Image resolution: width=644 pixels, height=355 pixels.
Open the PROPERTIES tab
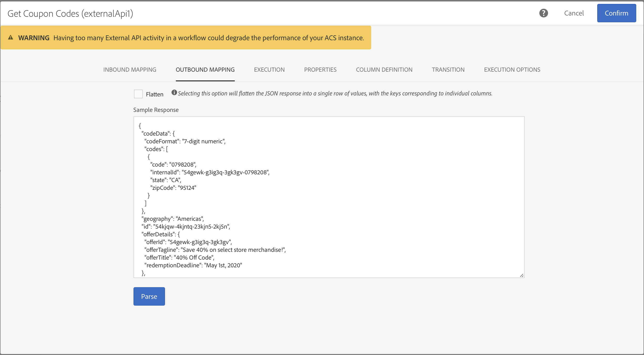point(321,69)
